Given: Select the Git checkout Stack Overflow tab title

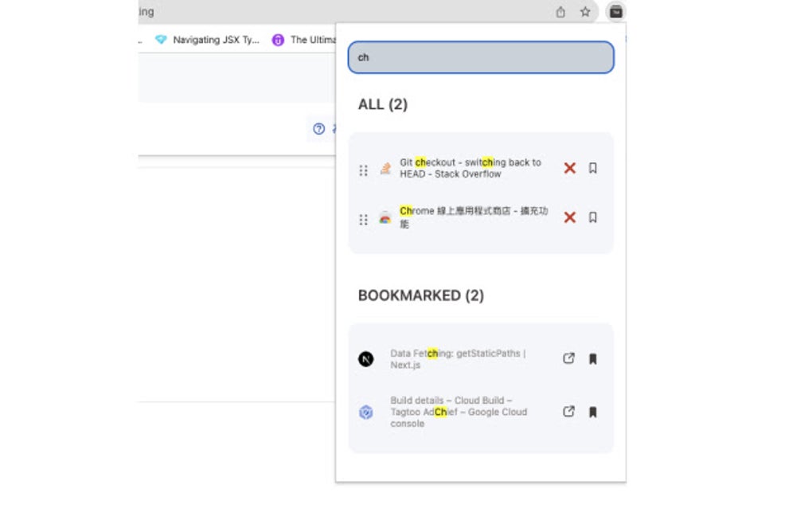Looking at the screenshot, I should click(x=471, y=167).
